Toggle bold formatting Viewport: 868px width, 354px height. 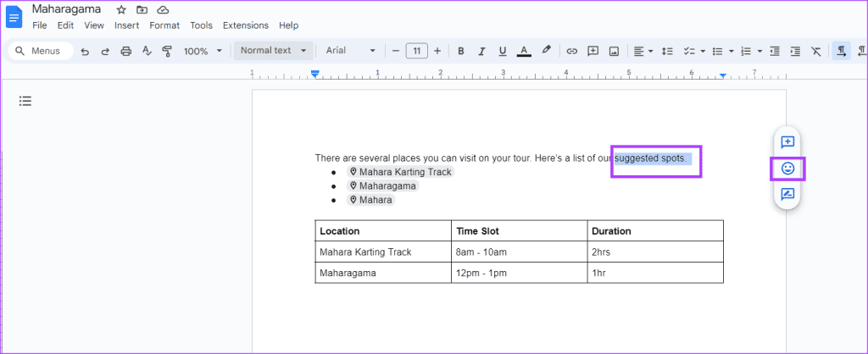tap(460, 52)
